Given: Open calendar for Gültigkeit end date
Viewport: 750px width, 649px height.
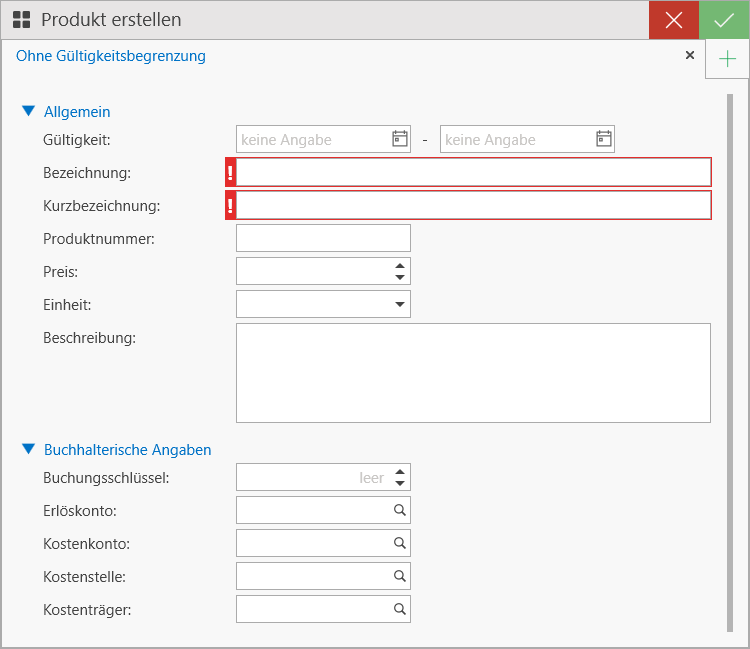Looking at the screenshot, I should pyautogui.click(x=604, y=139).
